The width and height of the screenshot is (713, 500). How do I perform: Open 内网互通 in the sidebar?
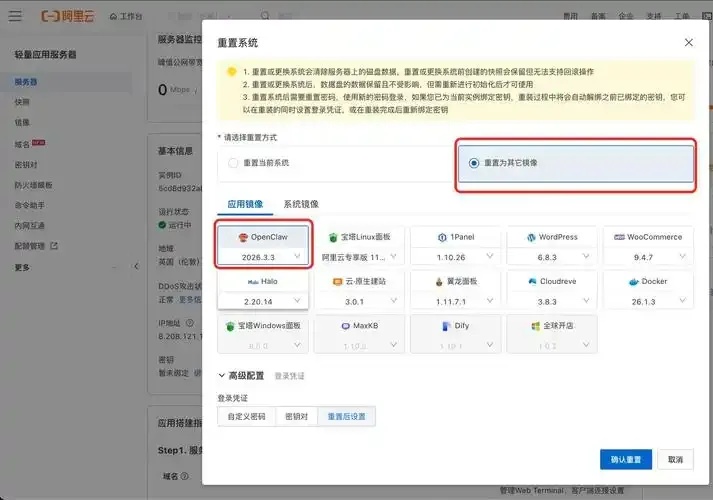(30, 226)
